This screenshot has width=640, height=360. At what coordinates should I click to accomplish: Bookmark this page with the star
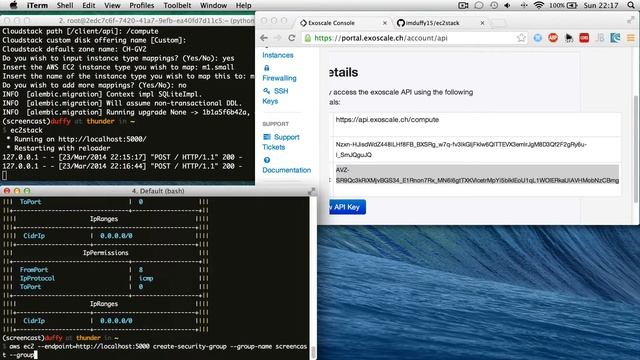pyautogui.click(x=521, y=38)
